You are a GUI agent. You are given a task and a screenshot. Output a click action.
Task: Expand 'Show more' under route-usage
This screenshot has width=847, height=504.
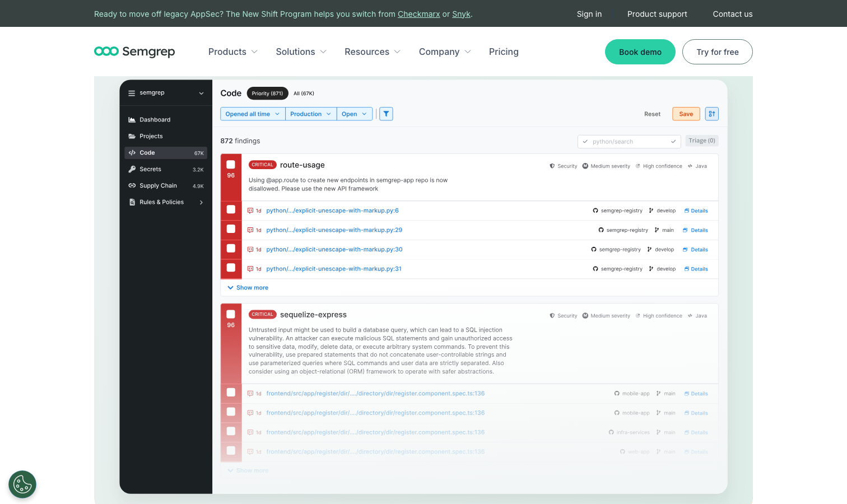[248, 288]
